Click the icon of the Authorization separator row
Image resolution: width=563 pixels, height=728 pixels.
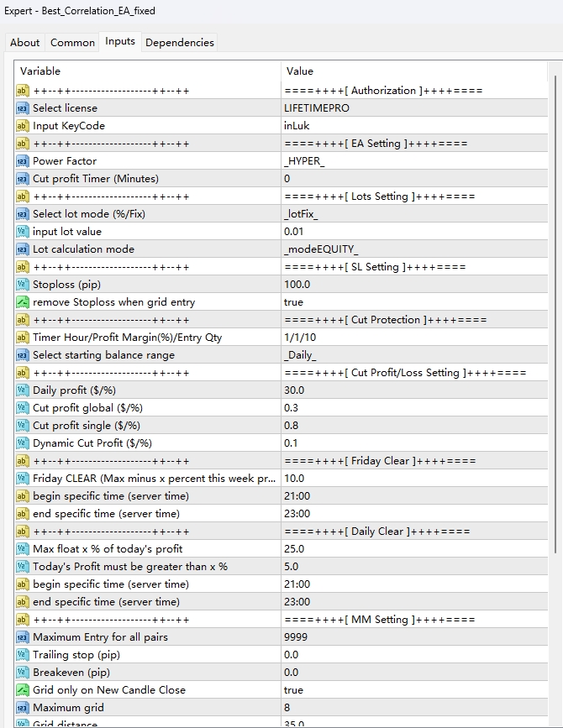point(23,91)
